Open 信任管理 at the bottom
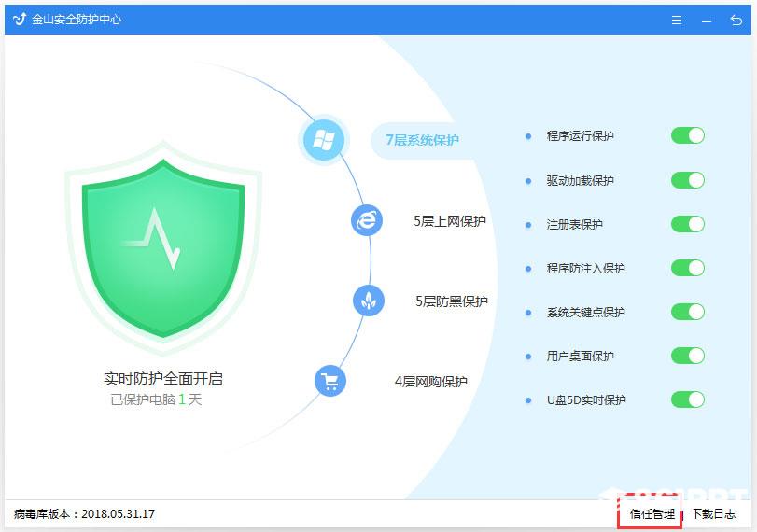757x532 pixels. 652,514
